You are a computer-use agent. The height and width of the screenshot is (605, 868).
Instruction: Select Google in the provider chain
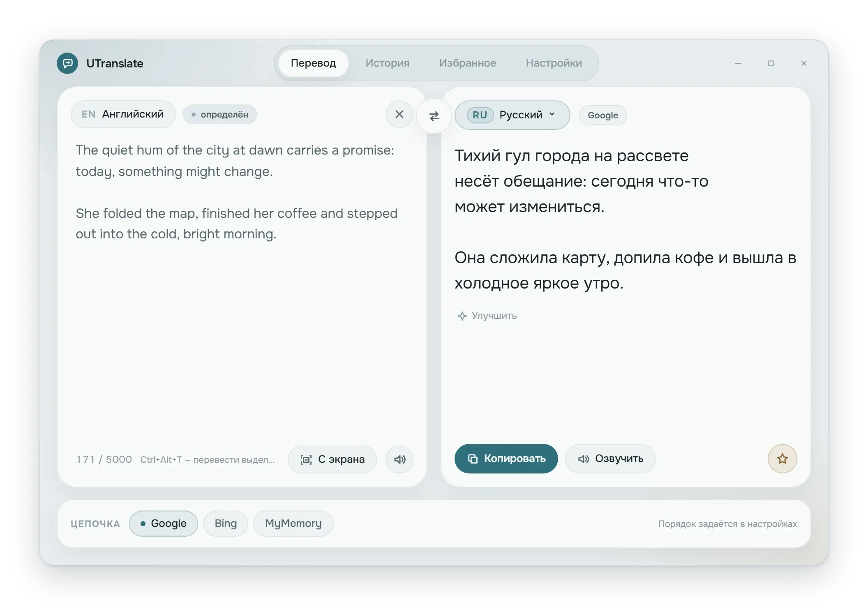tap(164, 523)
